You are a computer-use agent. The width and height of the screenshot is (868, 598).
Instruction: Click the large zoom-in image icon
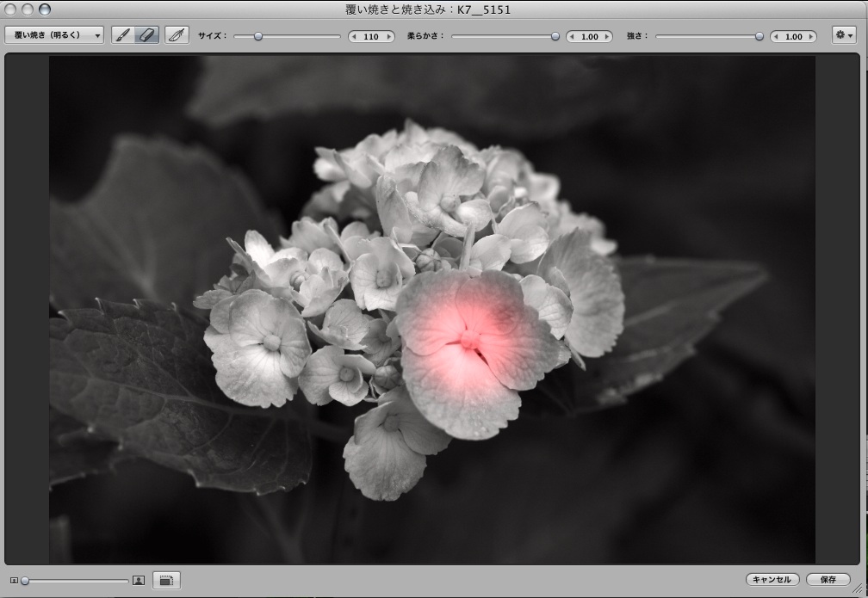[x=138, y=581]
